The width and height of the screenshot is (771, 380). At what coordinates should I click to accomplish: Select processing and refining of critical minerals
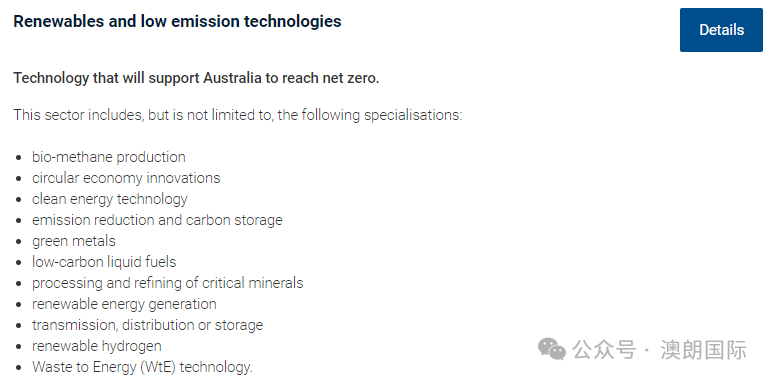[x=168, y=283]
